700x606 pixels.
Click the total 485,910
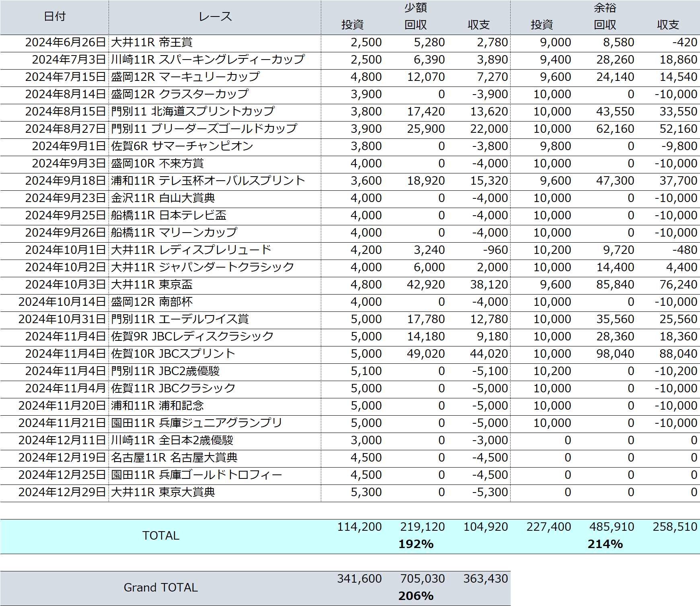pos(612,527)
